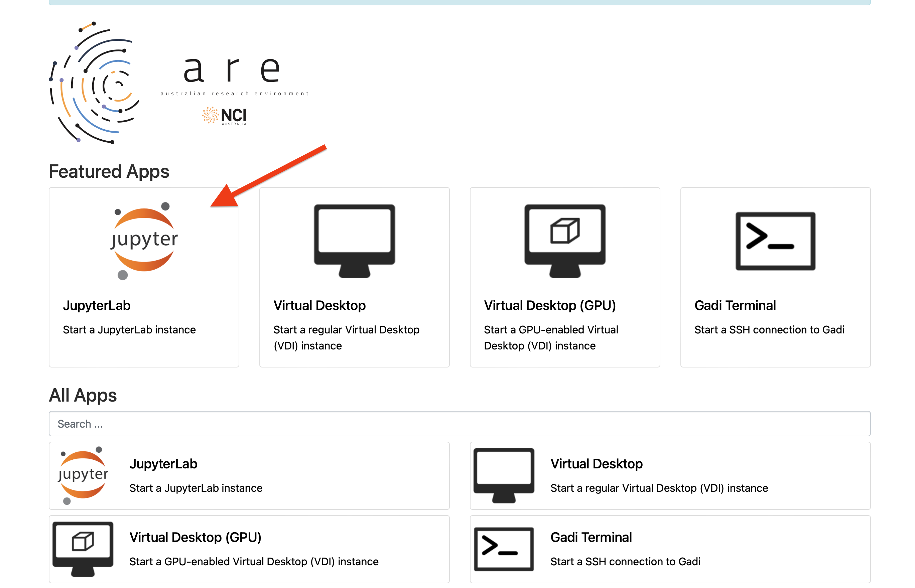Open the featured Virtual Desktop (GPU) title link
The image size is (915, 588).
pos(549,305)
